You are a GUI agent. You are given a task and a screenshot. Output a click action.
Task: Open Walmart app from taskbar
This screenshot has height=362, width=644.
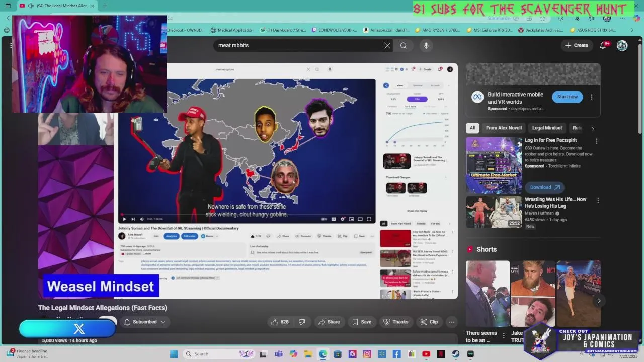[x=382, y=354]
